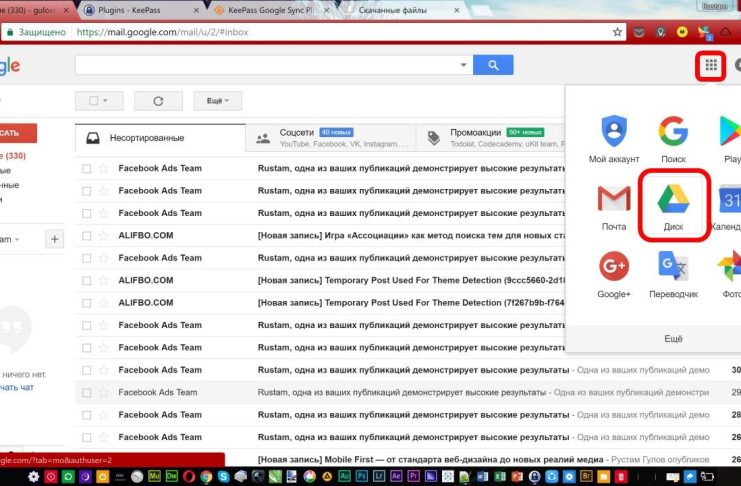The width and height of the screenshot is (741, 486).
Task: Star the Игра «Ассоциации» email
Action: tap(103, 235)
